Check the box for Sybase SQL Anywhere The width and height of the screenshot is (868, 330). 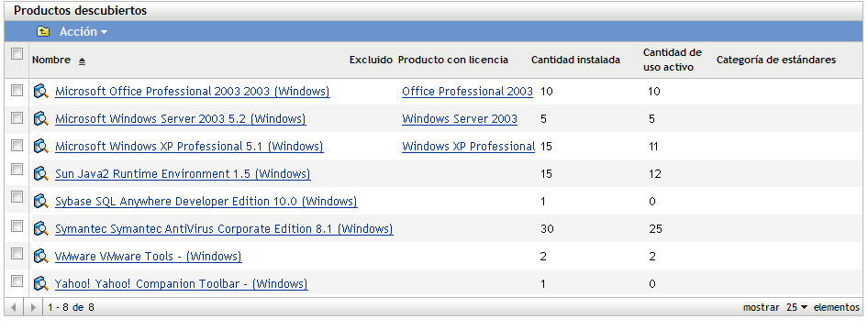(17, 197)
